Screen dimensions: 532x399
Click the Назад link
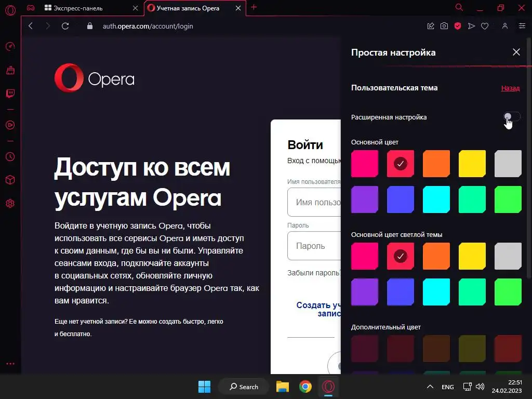510,88
